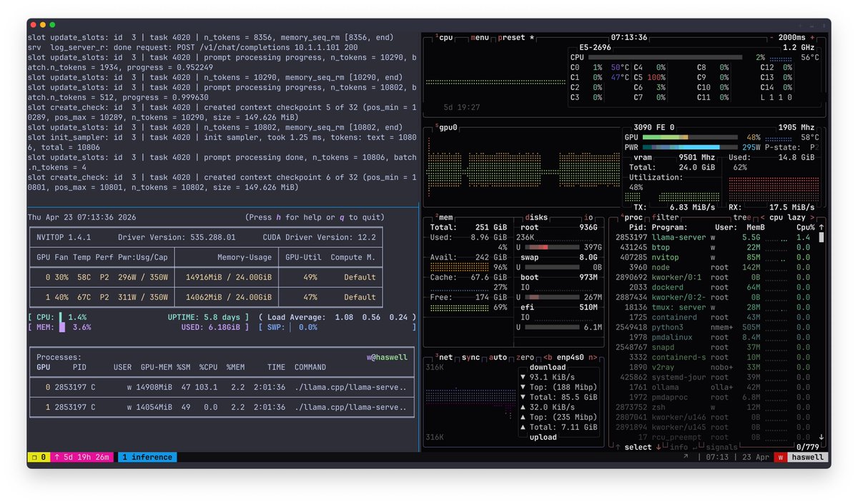The image size is (858, 504).
Task: Toggle process tree view
Action: tap(741, 217)
